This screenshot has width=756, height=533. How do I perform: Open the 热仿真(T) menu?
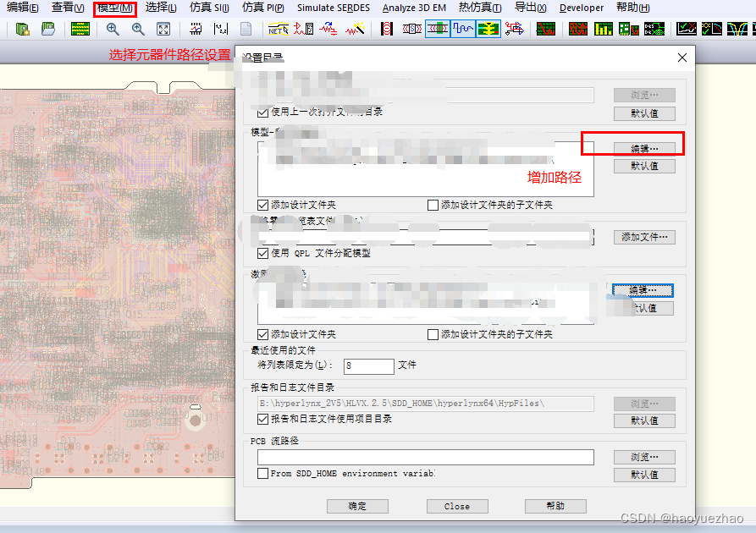480,8
